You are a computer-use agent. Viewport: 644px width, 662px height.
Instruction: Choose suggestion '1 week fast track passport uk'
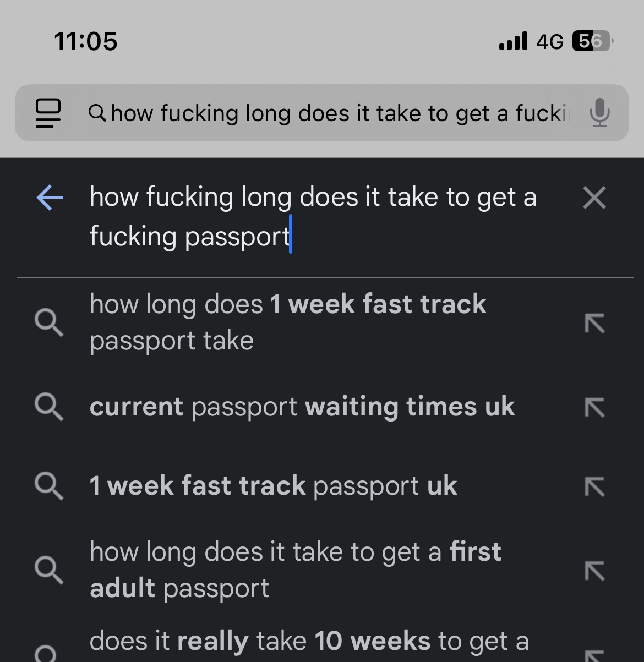point(273,486)
